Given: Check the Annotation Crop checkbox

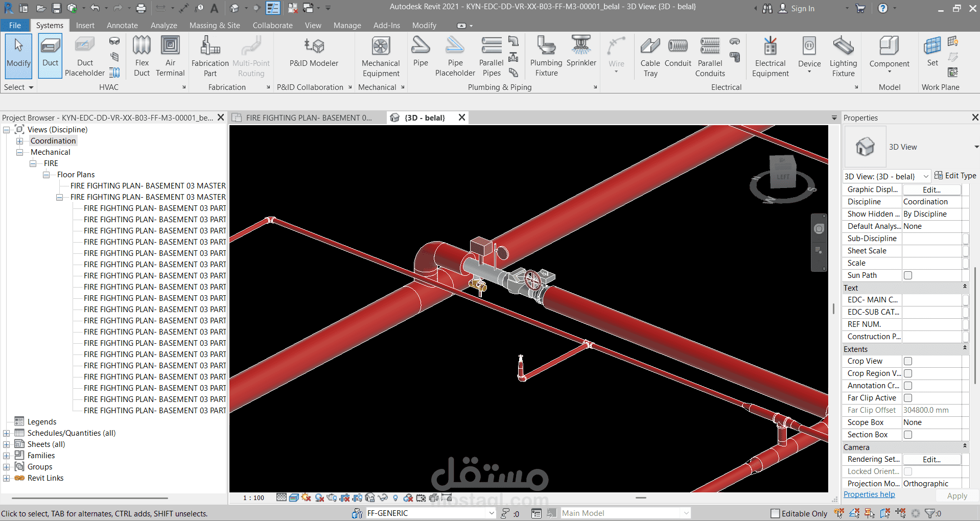Looking at the screenshot, I should click(x=908, y=386).
